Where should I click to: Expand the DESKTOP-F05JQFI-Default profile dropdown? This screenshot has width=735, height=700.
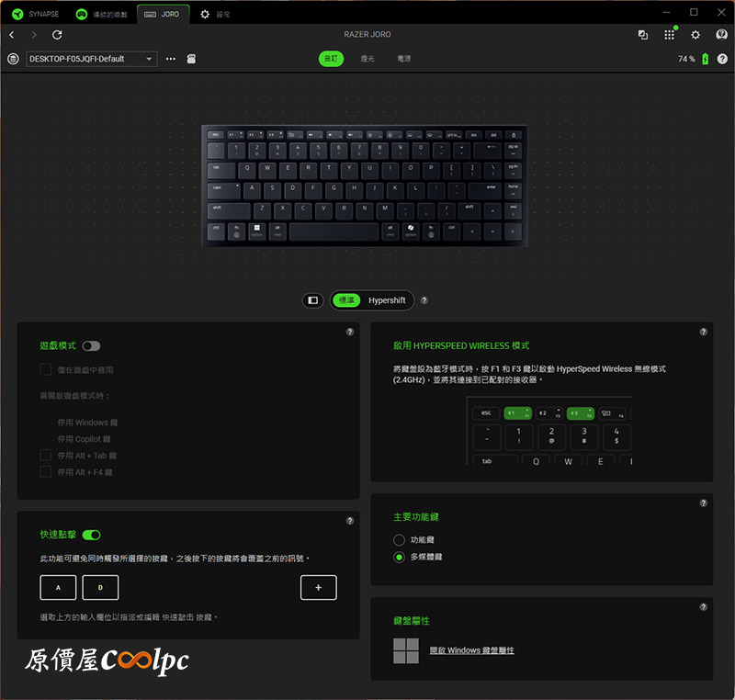[91, 59]
